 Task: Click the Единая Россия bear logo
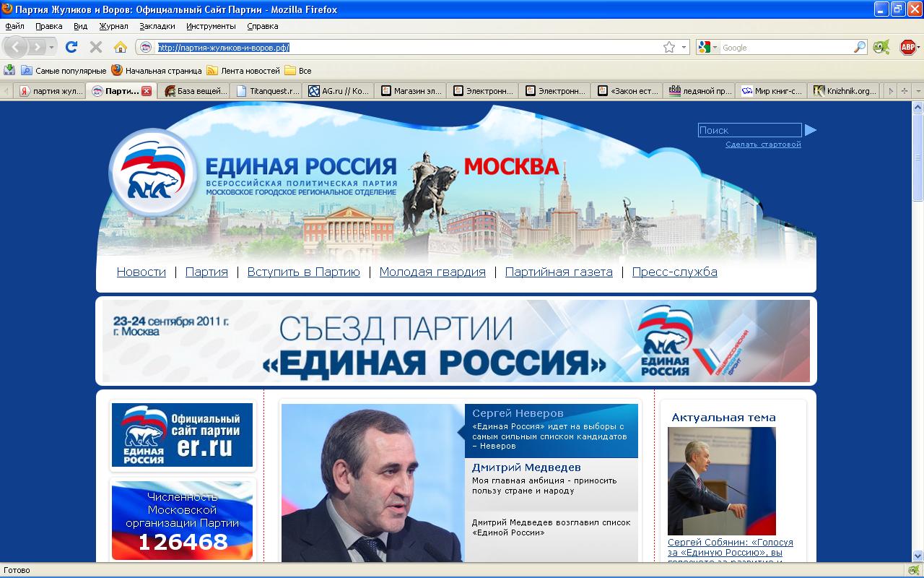click(152, 172)
